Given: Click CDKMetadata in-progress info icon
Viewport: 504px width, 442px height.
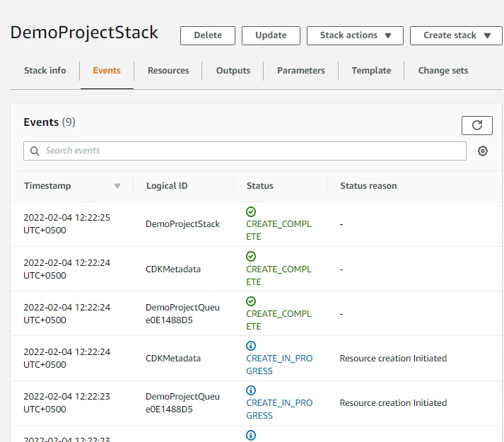Looking at the screenshot, I should coord(251,346).
